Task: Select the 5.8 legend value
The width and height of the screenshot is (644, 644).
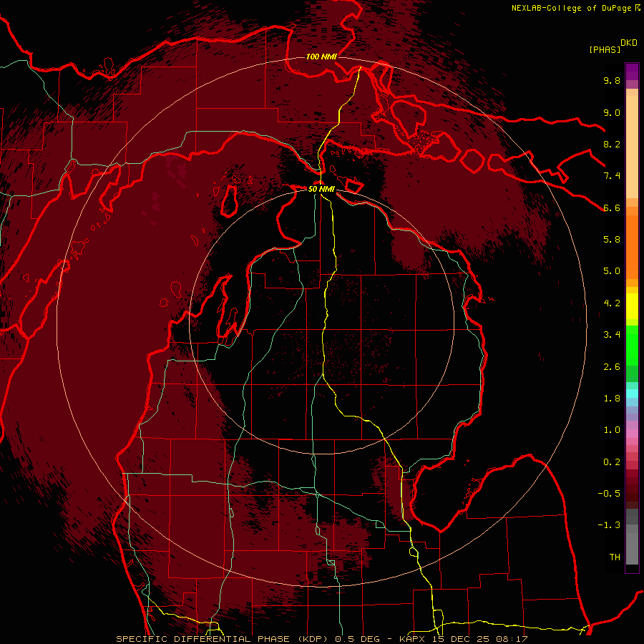Action: [612, 240]
